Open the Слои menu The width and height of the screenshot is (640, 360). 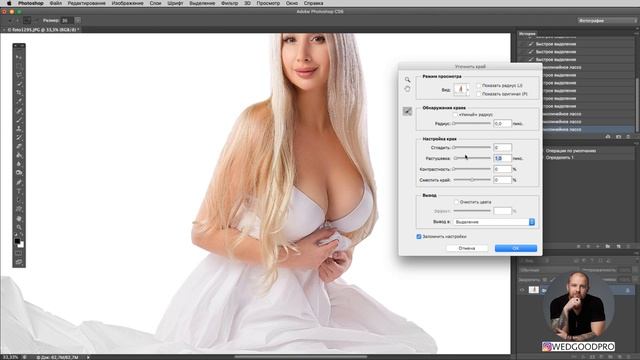(155, 3)
